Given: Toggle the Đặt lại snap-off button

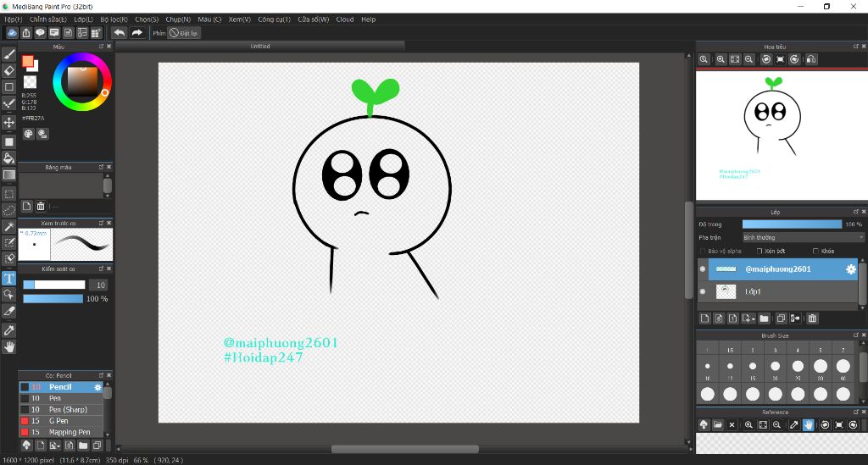Looking at the screenshot, I should click(184, 33).
